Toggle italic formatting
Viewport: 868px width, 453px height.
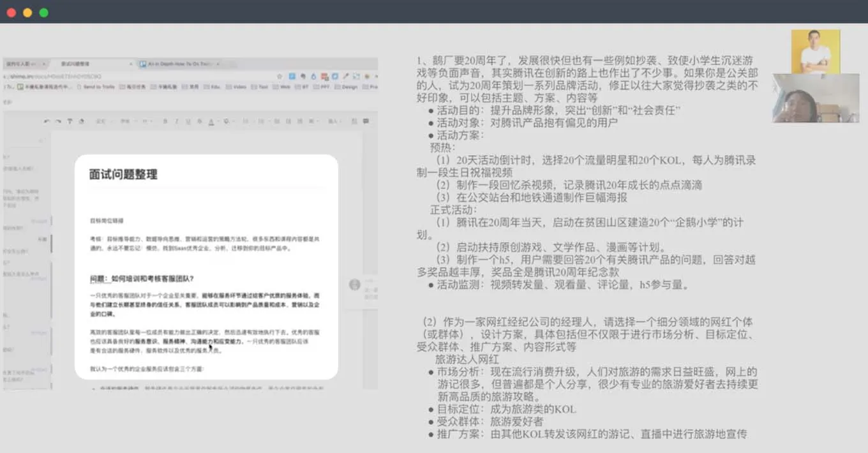[176, 121]
